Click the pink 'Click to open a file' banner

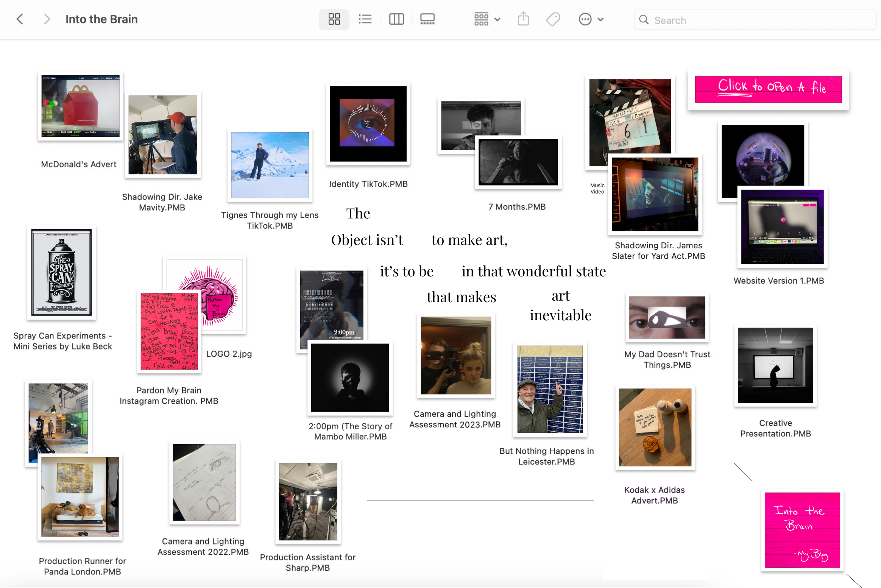point(768,89)
